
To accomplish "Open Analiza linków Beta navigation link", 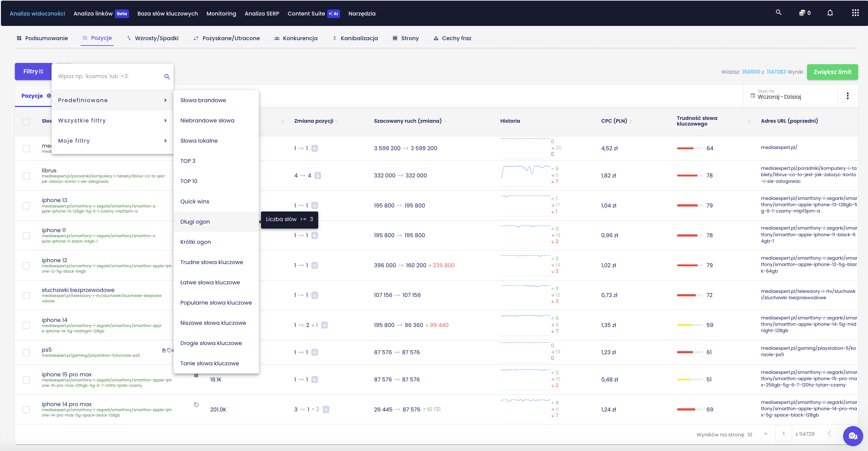I will point(101,14).
